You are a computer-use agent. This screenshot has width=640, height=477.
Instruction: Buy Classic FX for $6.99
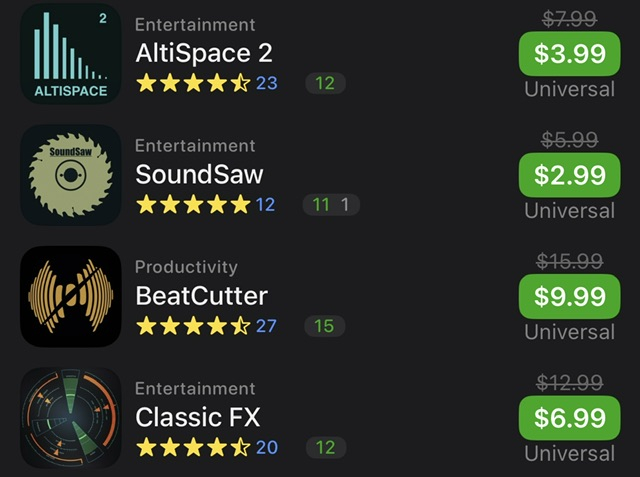pyautogui.click(x=569, y=418)
